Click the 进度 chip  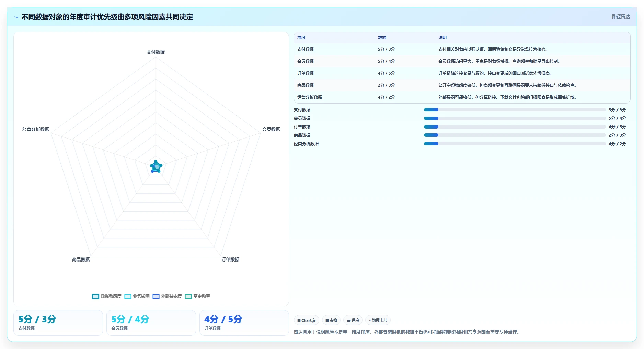(353, 320)
